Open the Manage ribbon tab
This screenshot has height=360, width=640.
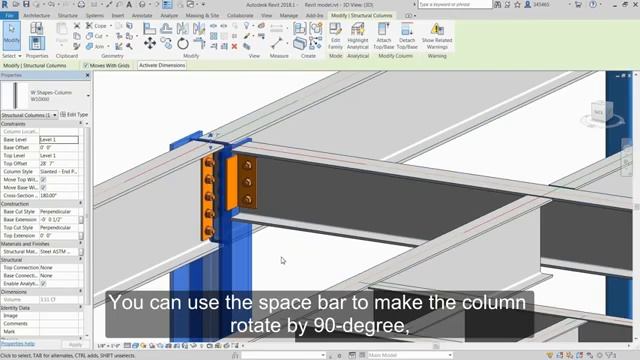click(289, 16)
